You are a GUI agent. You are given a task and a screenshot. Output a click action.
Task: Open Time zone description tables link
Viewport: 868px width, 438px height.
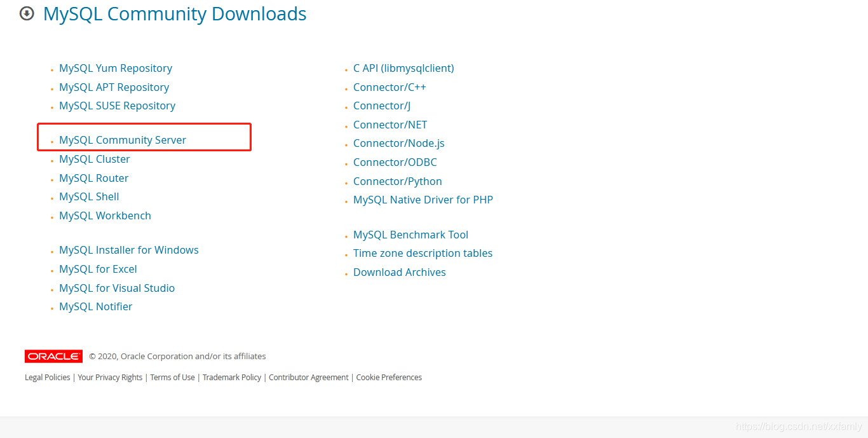click(423, 253)
